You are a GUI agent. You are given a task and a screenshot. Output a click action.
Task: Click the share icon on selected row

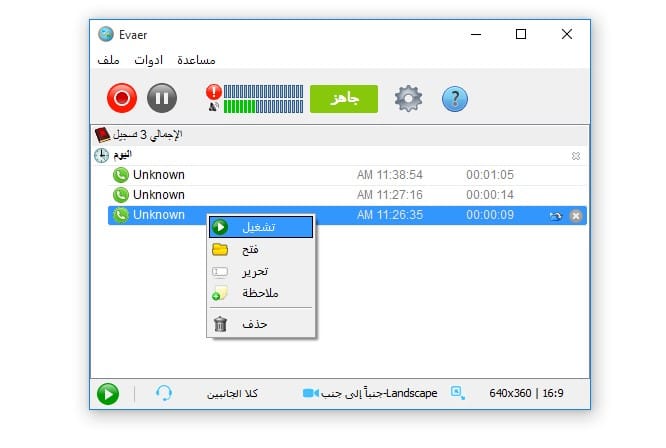point(555,216)
